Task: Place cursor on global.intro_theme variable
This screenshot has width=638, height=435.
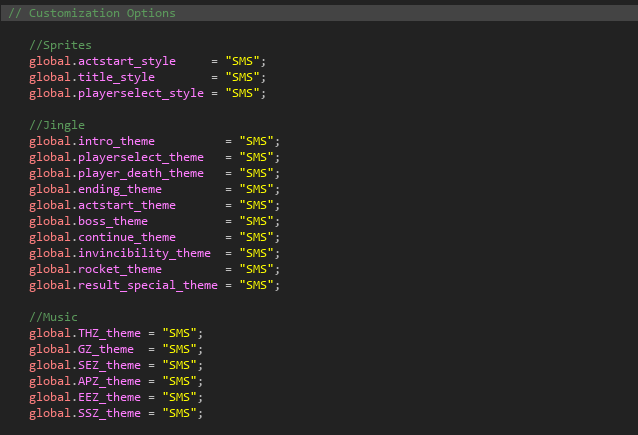Action: pyautogui.click(x=92, y=142)
